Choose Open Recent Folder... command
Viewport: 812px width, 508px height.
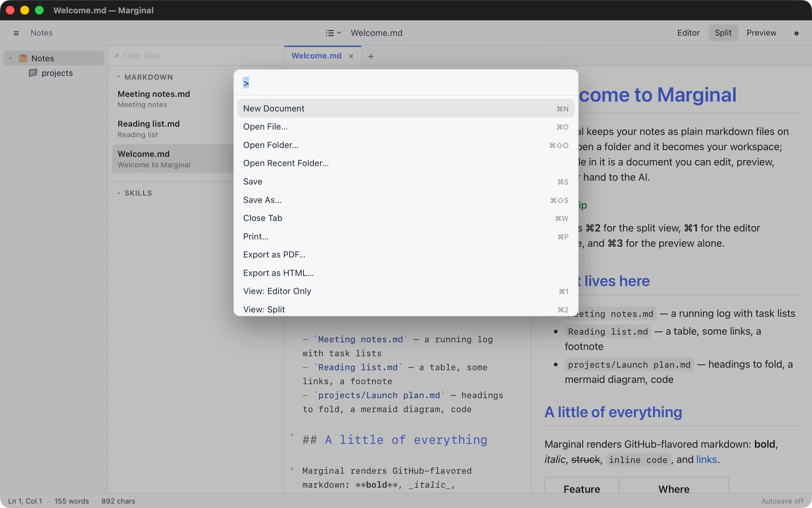[x=406, y=163]
